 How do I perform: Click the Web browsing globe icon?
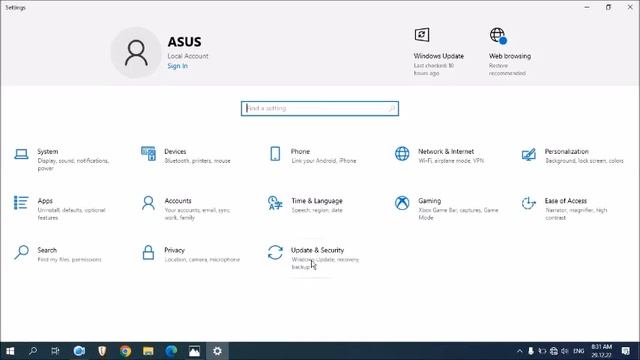pyautogui.click(x=498, y=36)
